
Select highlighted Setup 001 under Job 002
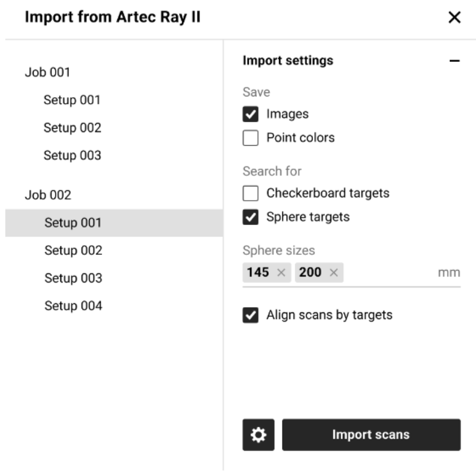(x=114, y=223)
